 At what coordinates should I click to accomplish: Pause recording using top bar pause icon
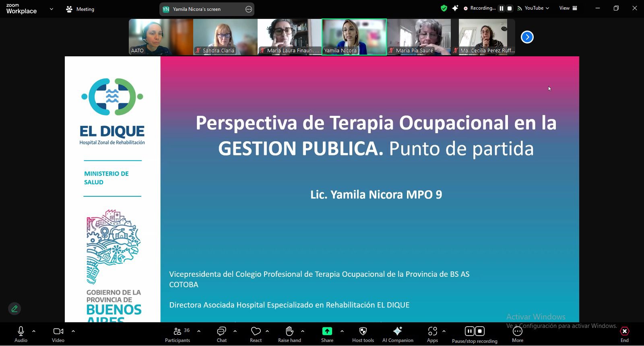(502, 8)
